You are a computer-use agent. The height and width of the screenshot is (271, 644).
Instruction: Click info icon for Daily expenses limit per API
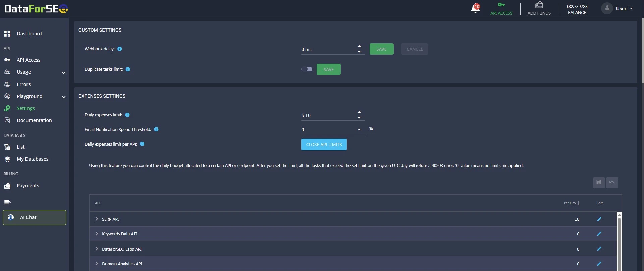142,144
